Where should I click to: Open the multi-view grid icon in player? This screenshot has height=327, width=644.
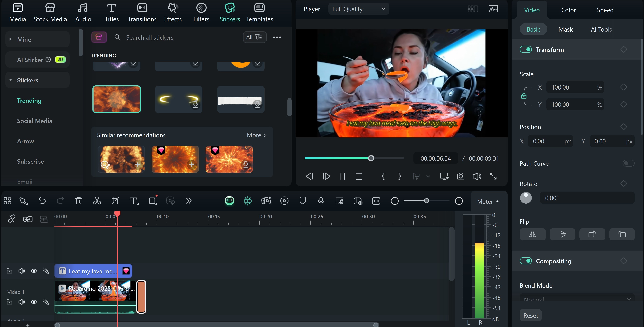point(473,9)
